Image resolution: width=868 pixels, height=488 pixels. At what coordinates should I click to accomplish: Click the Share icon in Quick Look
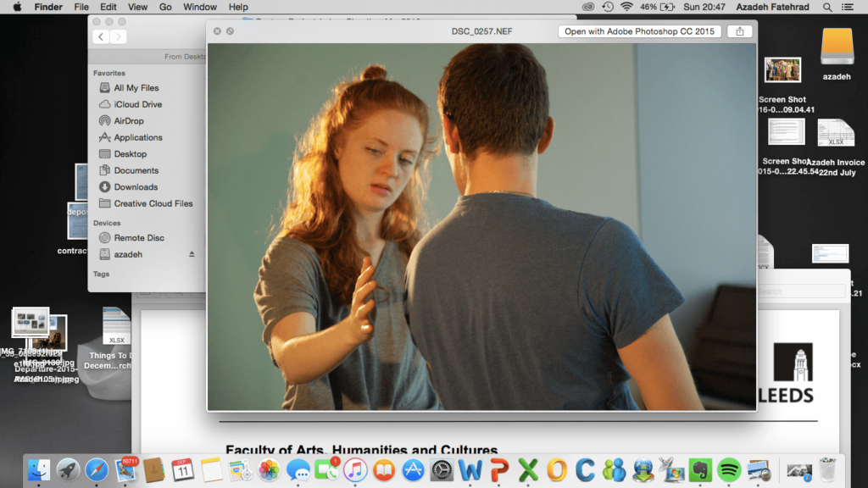coord(739,31)
